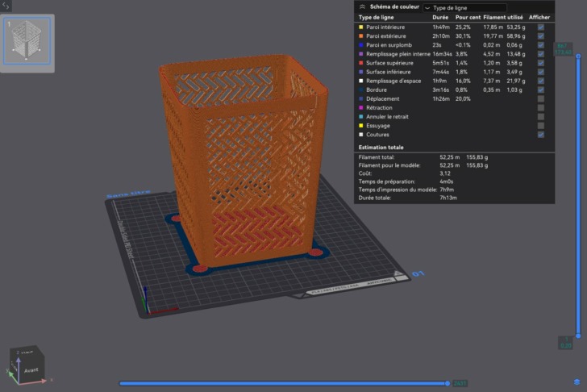Click the Filament utilisé column header
This screenshot has width=587, height=392.
[x=503, y=17]
